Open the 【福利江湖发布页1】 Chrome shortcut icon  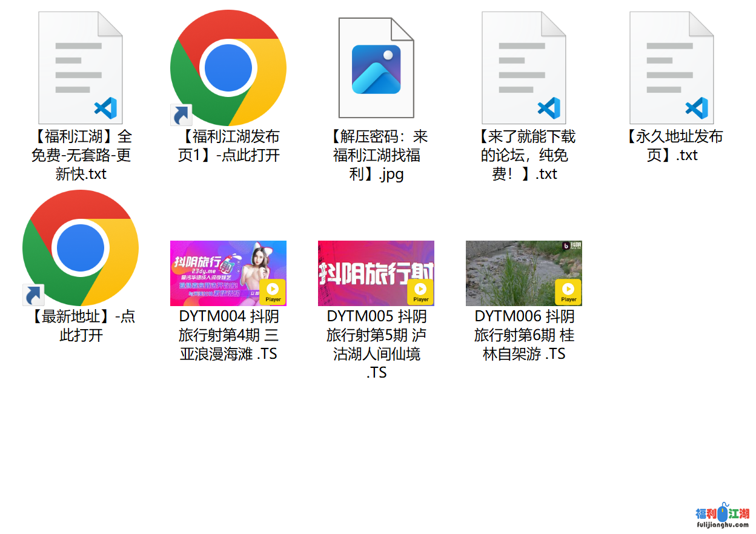tap(228, 68)
